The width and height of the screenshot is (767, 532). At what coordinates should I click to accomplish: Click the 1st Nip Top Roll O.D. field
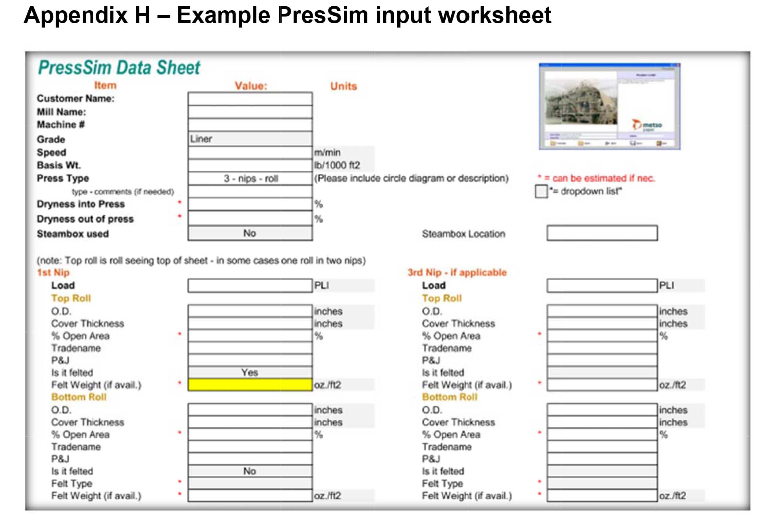pos(250,311)
